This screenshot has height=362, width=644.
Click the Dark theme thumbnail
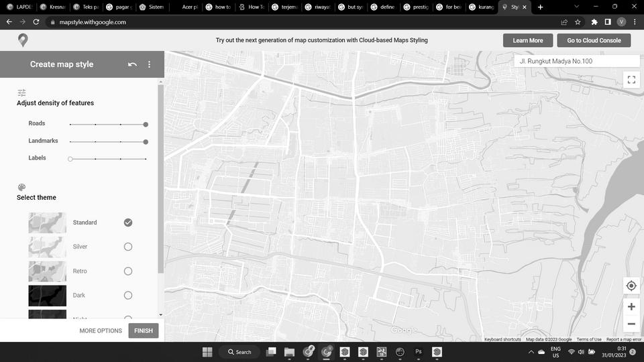coord(47,296)
